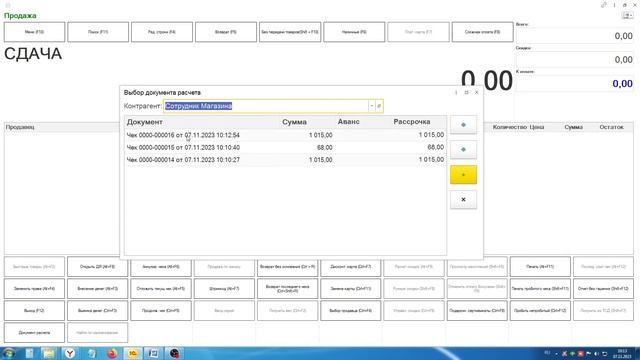Screen dimensions: 640x360
Task: Select row Чек 0000-000014 от 07.11.2023 10:10:27
Action: tap(285, 160)
